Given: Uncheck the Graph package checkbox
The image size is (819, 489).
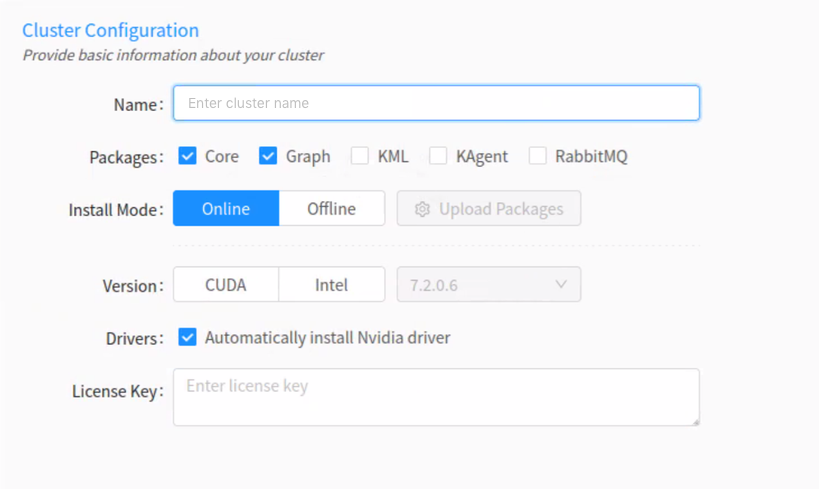Looking at the screenshot, I should coord(268,156).
